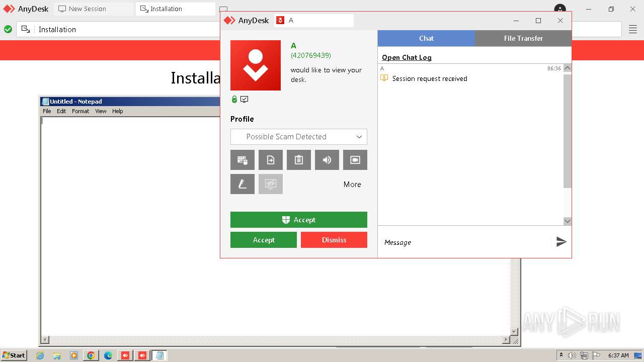Click the new tab icon beside Installation
Image resolution: width=644 pixels, height=362 pixels.
click(x=223, y=9)
